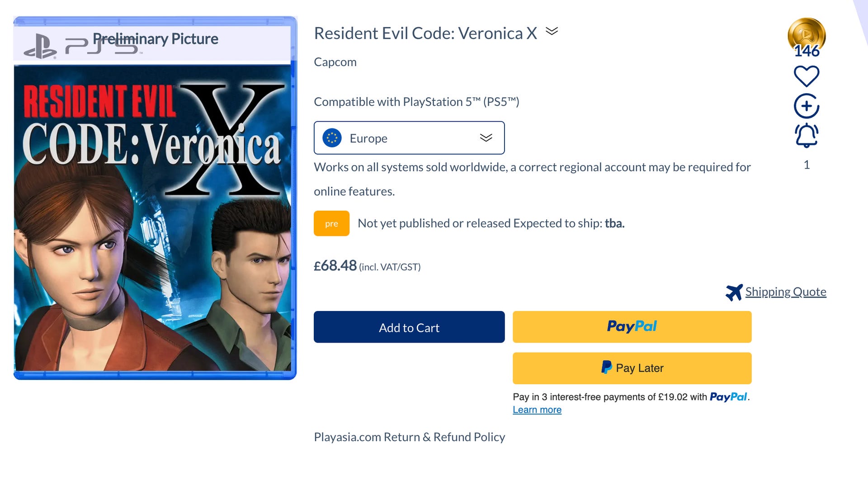
Task: Open the Resident Evil cover art image
Action: (155, 198)
